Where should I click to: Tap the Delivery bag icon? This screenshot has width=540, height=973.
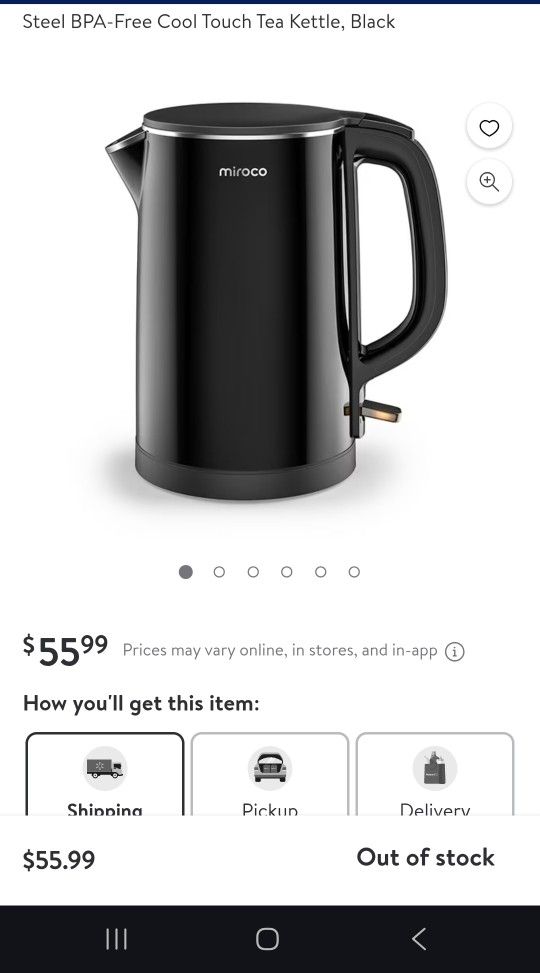pos(435,768)
